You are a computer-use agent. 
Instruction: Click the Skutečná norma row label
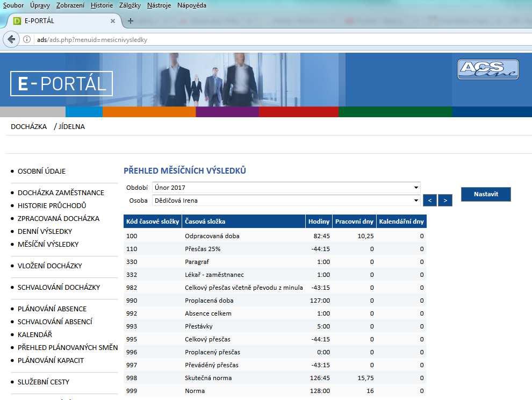click(x=209, y=378)
